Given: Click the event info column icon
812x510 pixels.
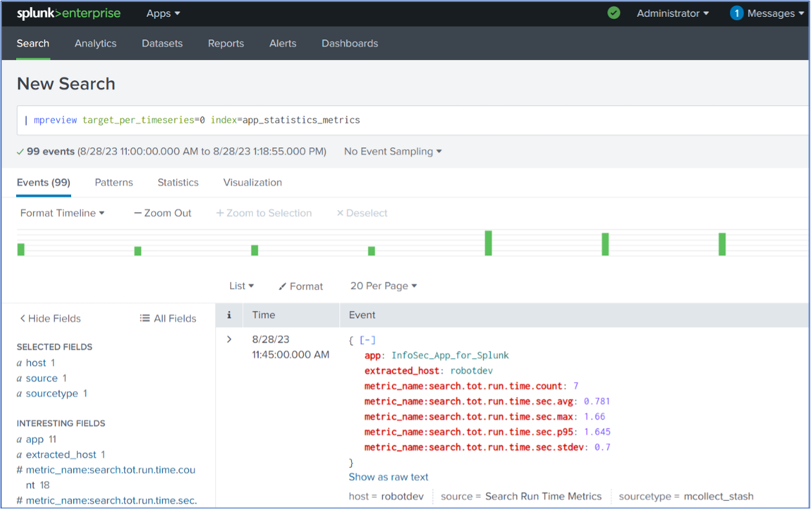Looking at the screenshot, I should click(x=229, y=315).
